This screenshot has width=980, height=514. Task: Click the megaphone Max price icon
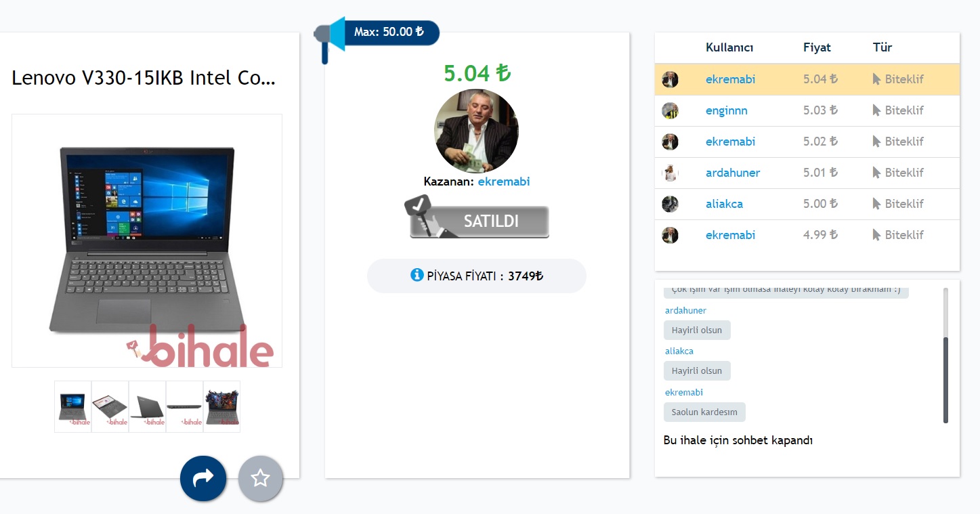pyautogui.click(x=330, y=39)
